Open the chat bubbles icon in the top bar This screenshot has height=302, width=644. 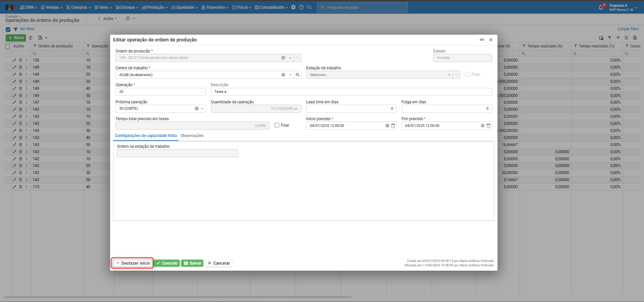(309, 7)
